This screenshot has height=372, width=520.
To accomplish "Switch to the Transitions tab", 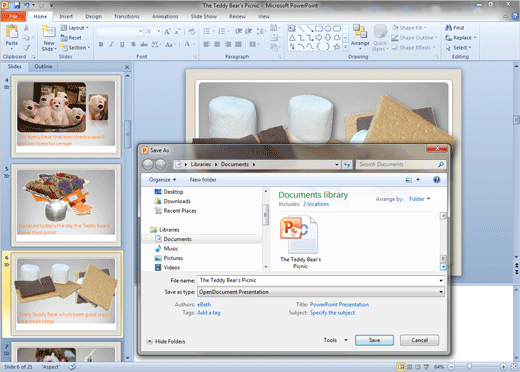I will [127, 16].
